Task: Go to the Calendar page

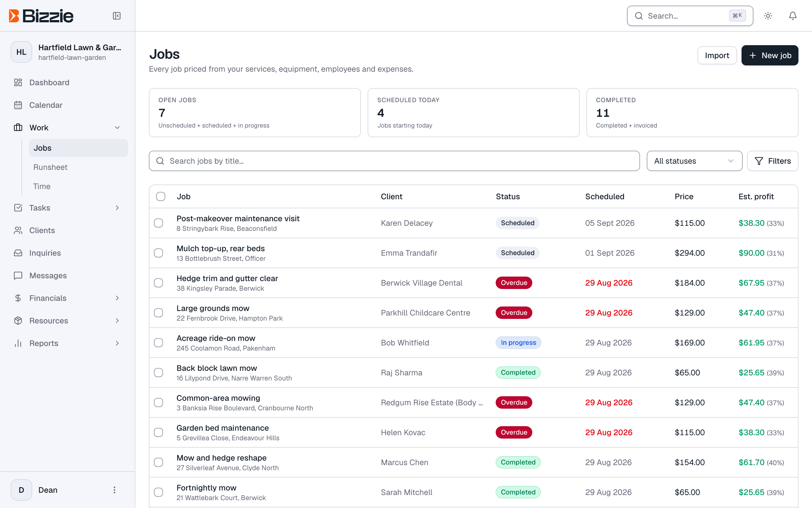Action: [x=67, y=105]
